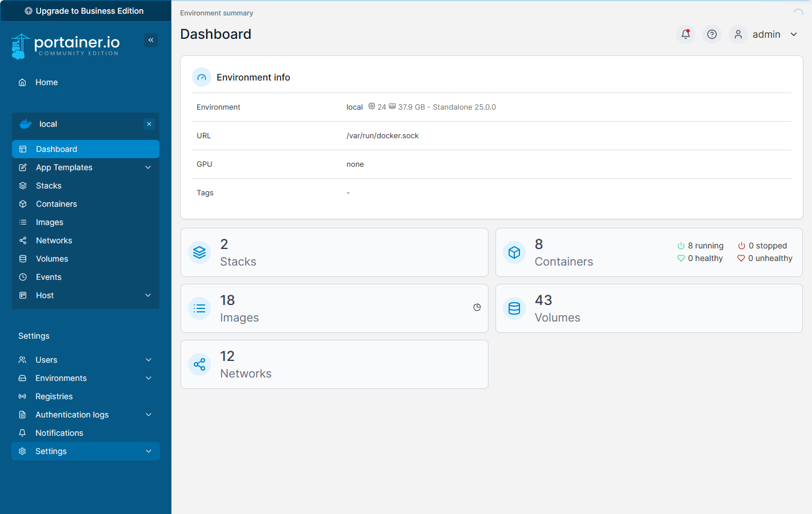This screenshot has width=812, height=514.
Task: Expand the Host menu chevron
Action: click(x=148, y=295)
